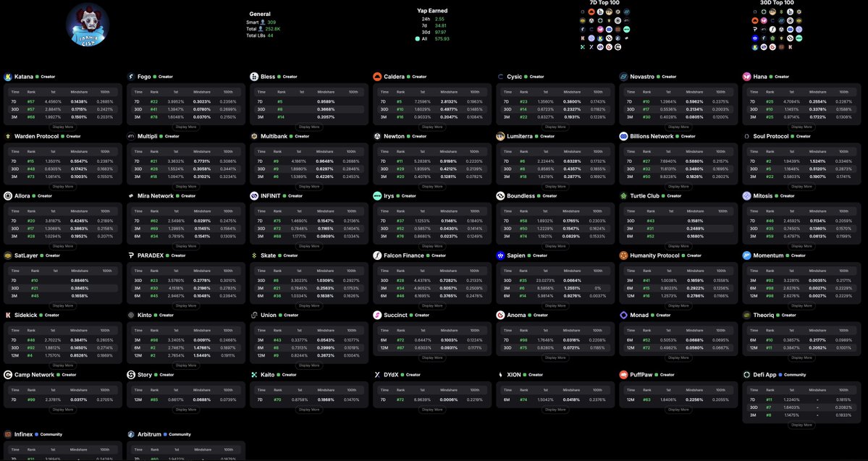Click the Novastro project icon
868x461 pixels.
tap(623, 77)
